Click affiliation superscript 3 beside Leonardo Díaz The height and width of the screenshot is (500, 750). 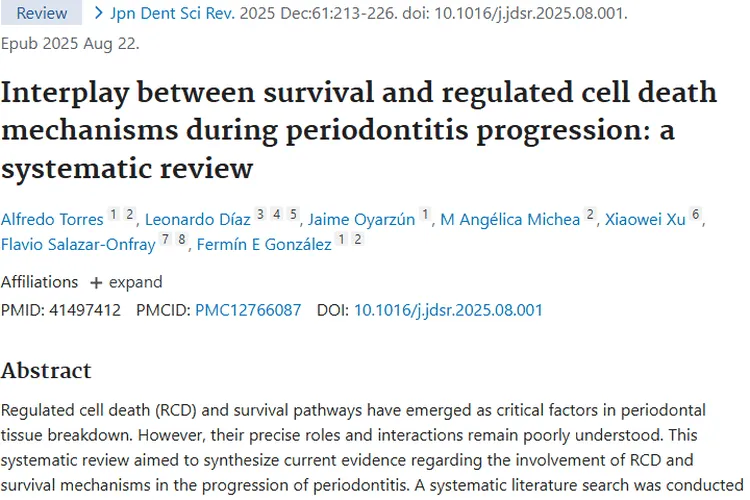coord(260,215)
